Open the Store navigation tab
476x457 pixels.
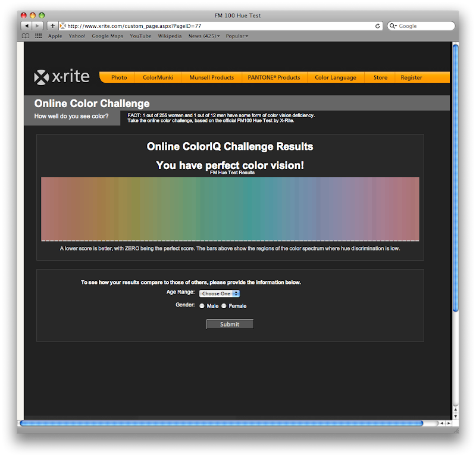(x=380, y=77)
